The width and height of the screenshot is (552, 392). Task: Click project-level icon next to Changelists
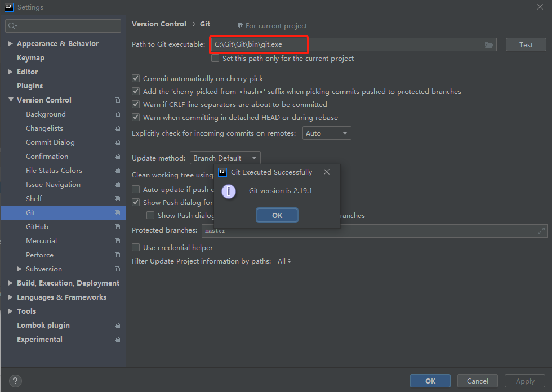click(x=118, y=128)
